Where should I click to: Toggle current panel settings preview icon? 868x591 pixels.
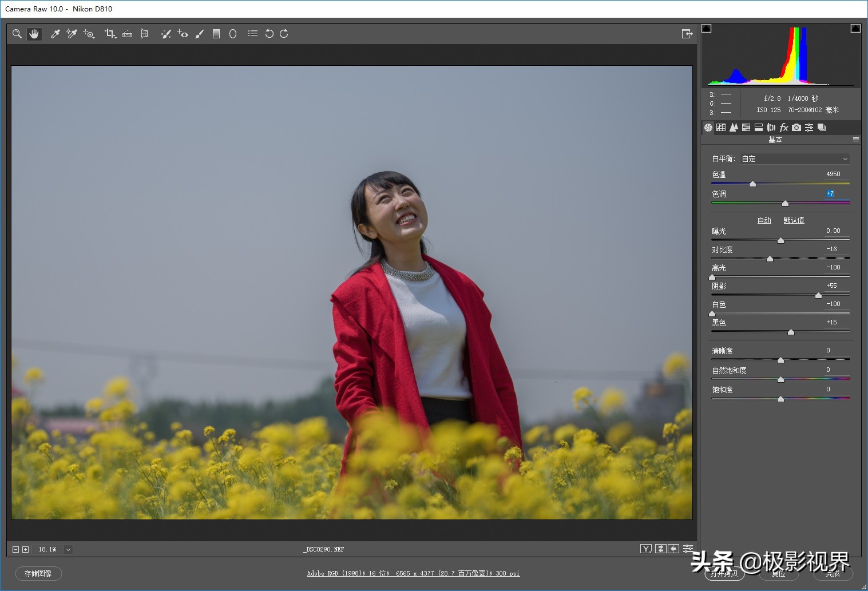[688, 549]
